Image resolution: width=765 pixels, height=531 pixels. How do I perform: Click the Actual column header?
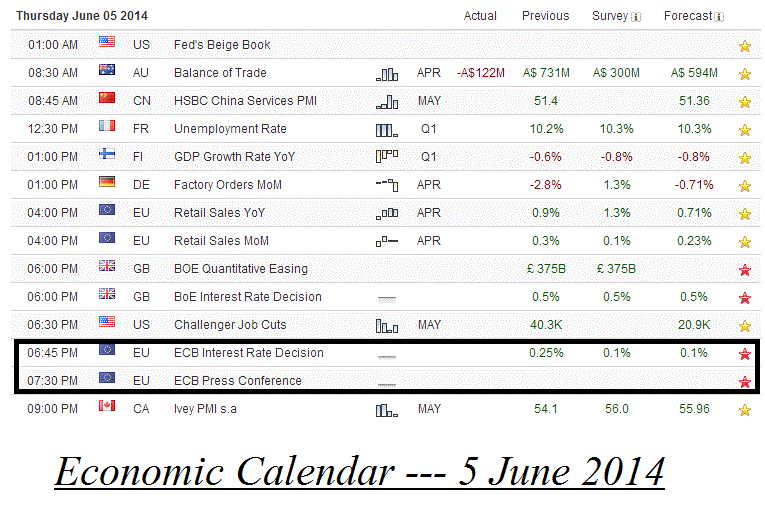pyautogui.click(x=480, y=16)
